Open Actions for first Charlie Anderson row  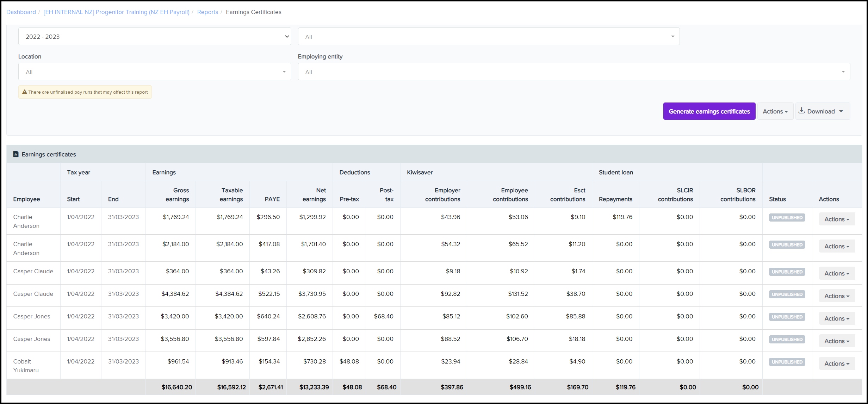pyautogui.click(x=836, y=219)
